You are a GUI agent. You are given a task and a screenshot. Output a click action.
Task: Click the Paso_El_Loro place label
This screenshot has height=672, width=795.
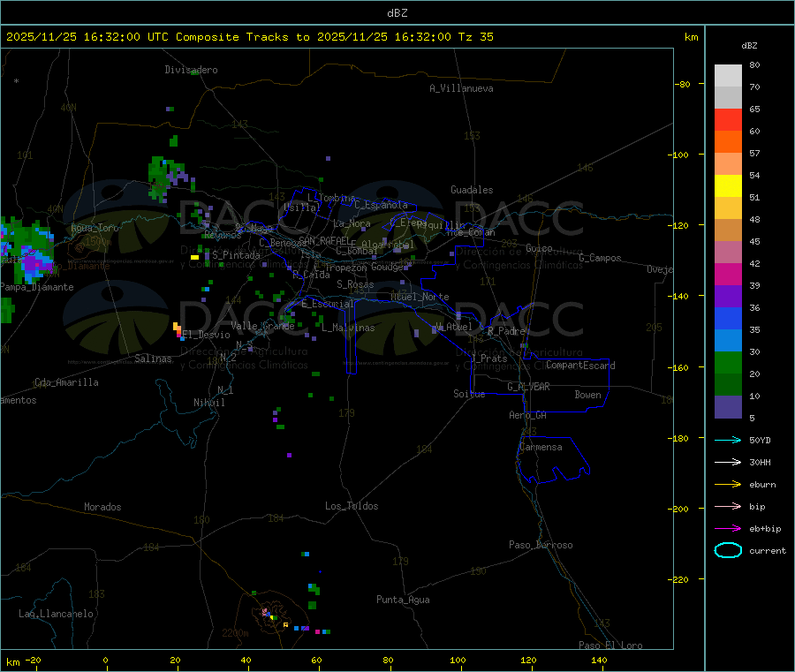[x=610, y=646]
